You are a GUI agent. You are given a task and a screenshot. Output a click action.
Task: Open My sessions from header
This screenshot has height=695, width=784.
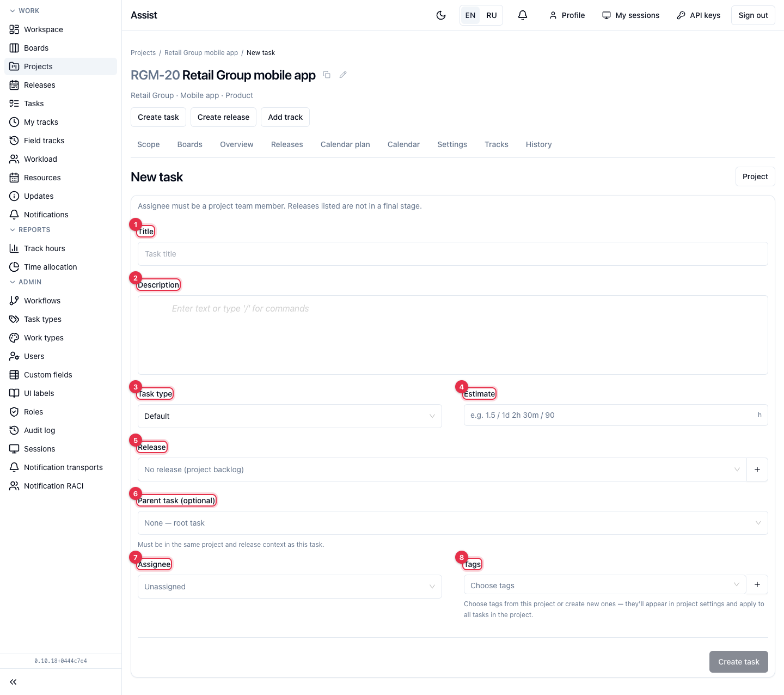click(631, 15)
